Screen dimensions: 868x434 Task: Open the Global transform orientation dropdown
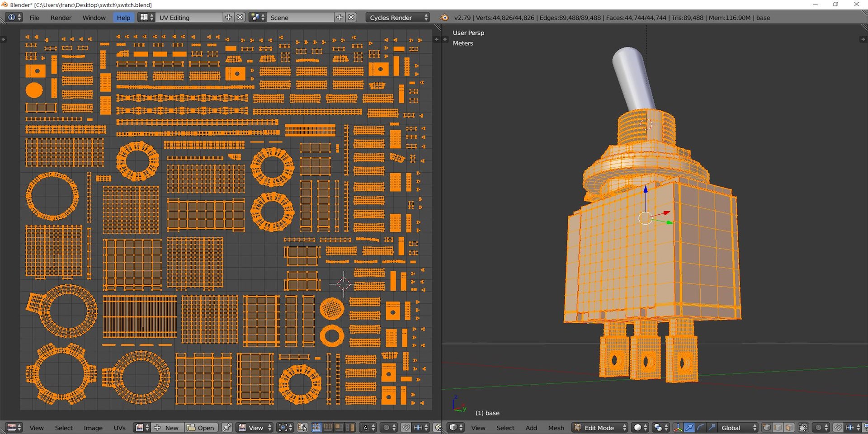point(738,428)
